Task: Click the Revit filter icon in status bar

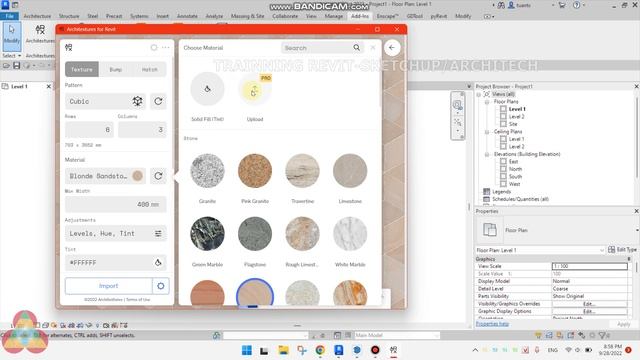Action: coord(602,336)
